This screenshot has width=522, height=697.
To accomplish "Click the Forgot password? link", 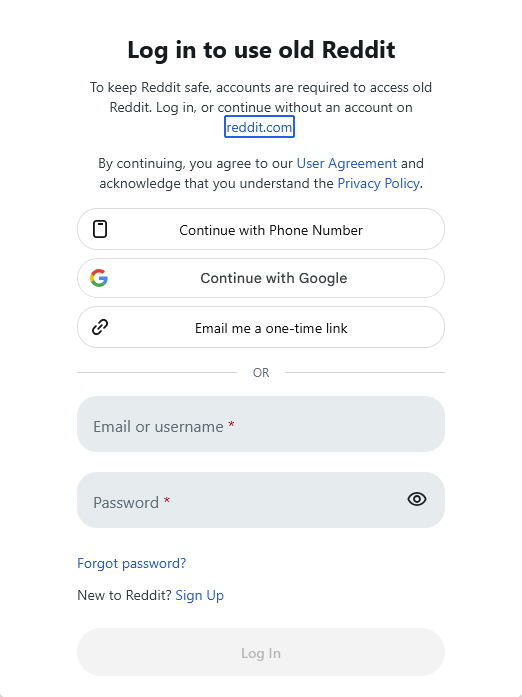I will 132,563.
